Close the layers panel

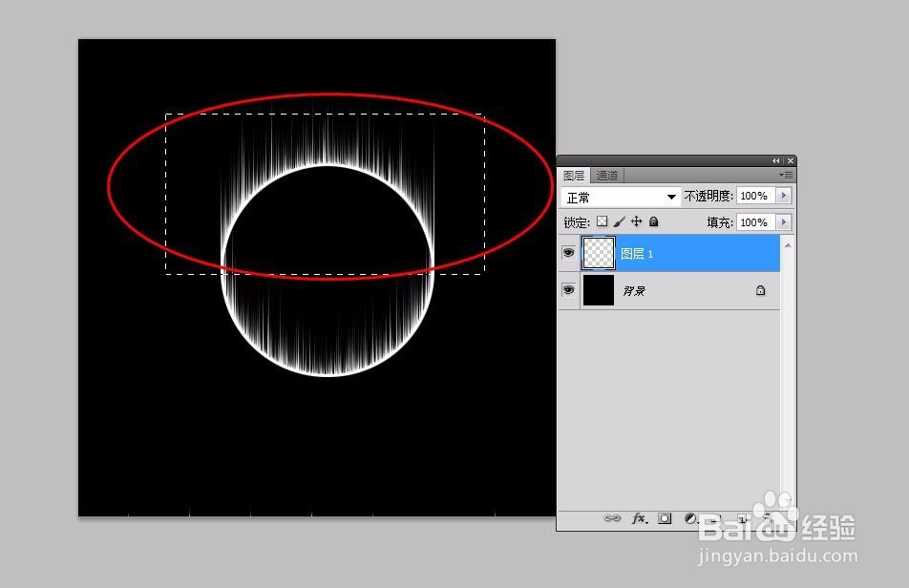(x=791, y=160)
